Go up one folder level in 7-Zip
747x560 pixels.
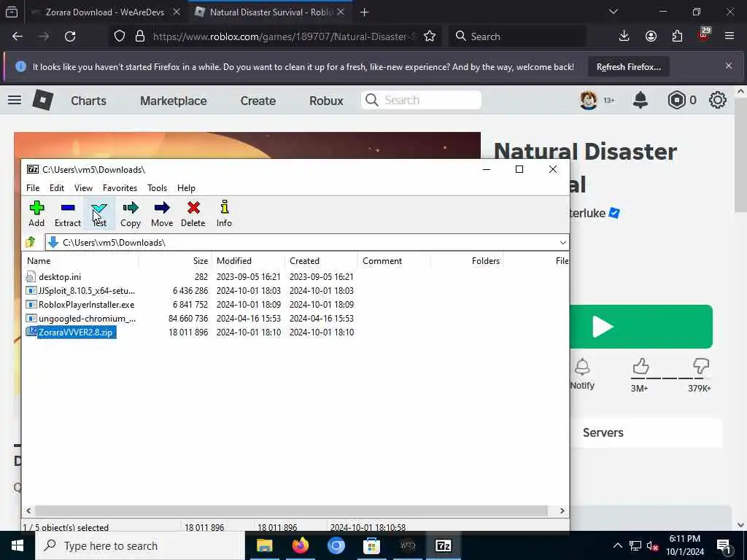31,242
